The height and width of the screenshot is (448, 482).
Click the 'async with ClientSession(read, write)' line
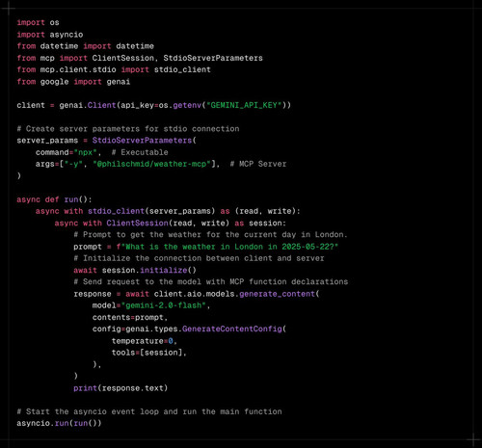170,223
